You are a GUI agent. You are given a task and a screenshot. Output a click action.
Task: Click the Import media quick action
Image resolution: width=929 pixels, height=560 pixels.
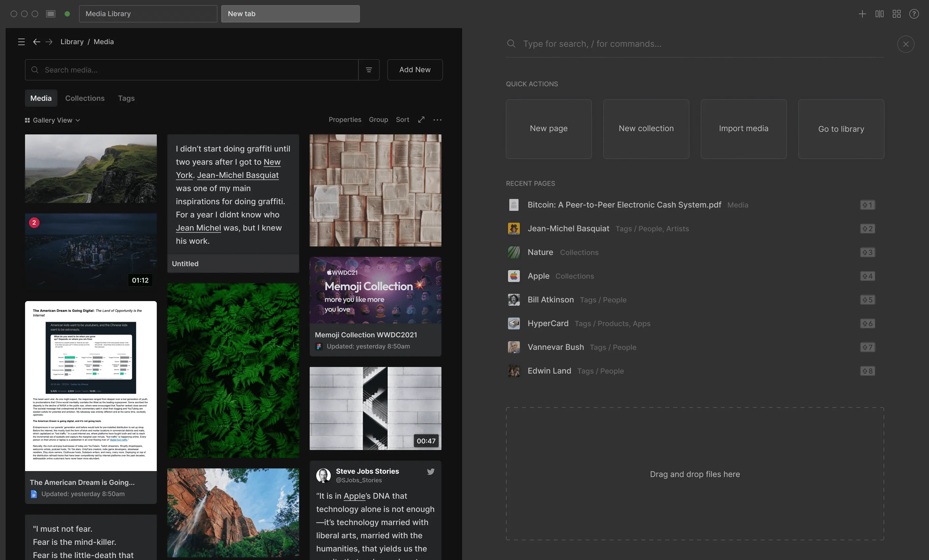point(744,129)
